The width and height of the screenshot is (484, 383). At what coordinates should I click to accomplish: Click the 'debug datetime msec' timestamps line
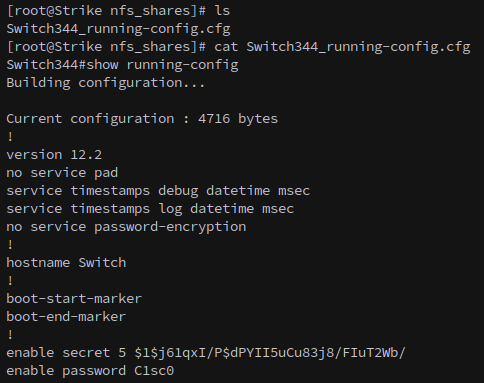[158, 191]
